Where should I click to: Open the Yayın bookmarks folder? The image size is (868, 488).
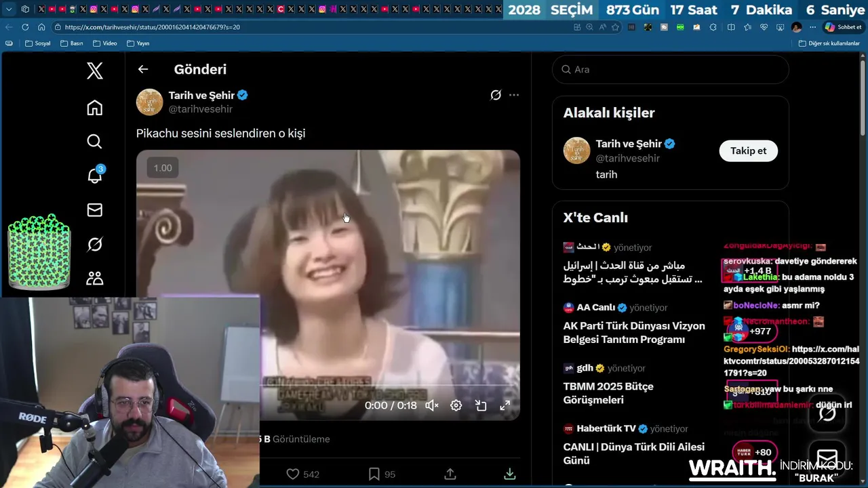pyautogui.click(x=138, y=43)
